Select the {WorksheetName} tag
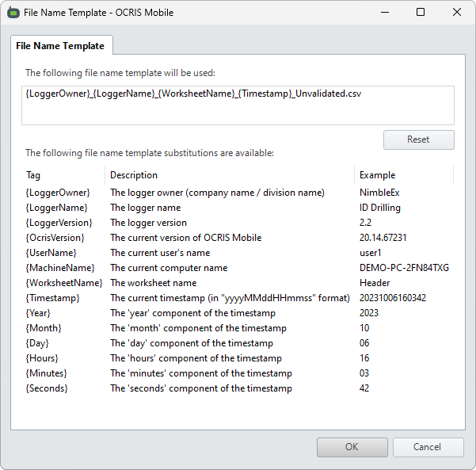Image resolution: width=476 pixels, height=470 pixels. click(64, 283)
